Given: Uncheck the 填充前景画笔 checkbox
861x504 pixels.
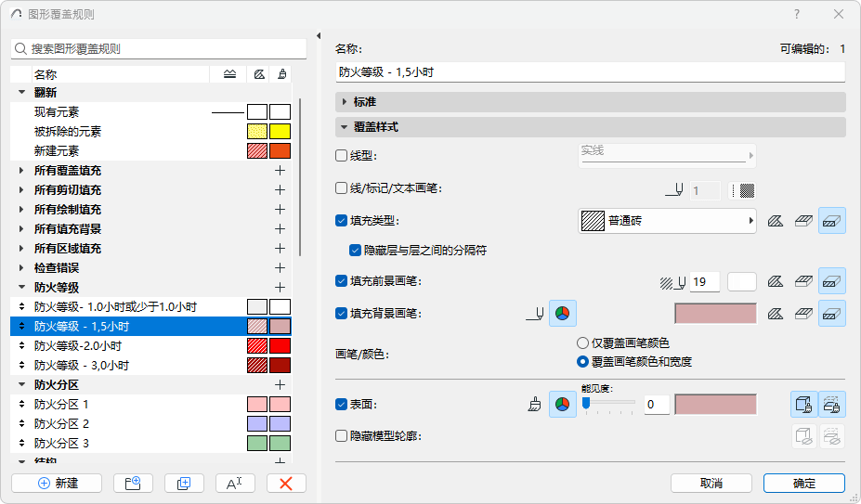Looking at the screenshot, I should click(x=341, y=281).
